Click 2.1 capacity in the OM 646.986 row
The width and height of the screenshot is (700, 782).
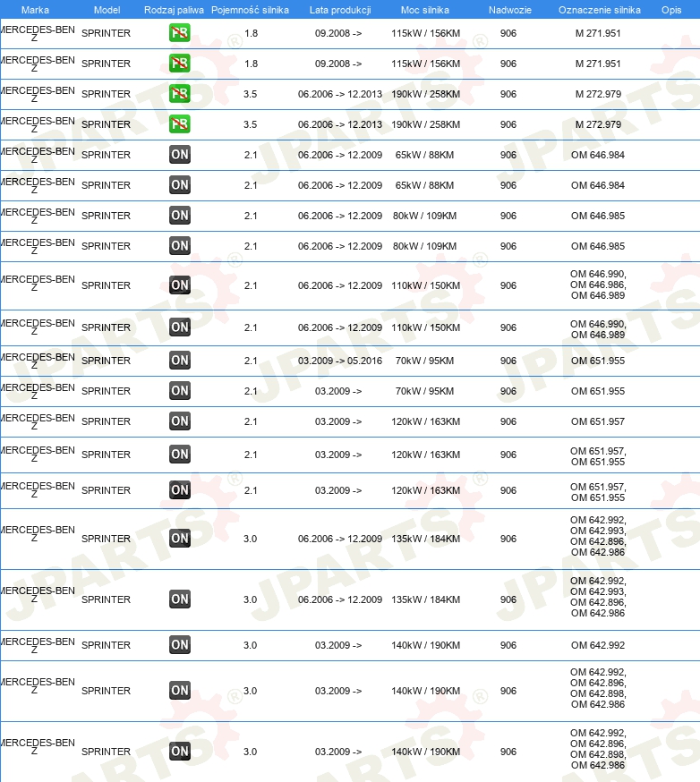pyautogui.click(x=251, y=285)
